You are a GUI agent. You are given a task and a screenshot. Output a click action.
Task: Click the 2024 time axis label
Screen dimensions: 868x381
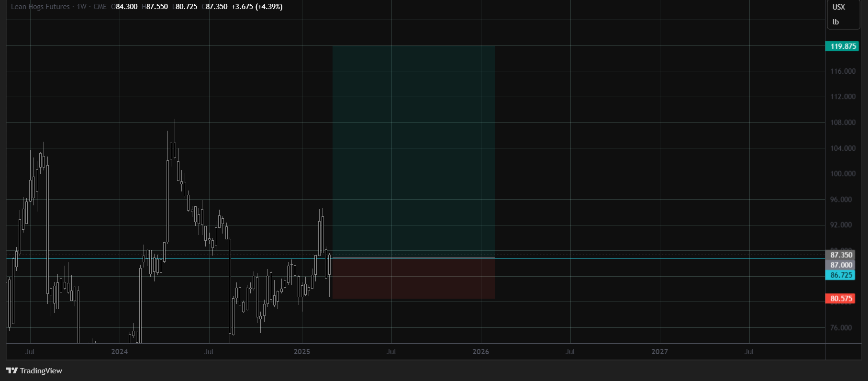click(120, 352)
